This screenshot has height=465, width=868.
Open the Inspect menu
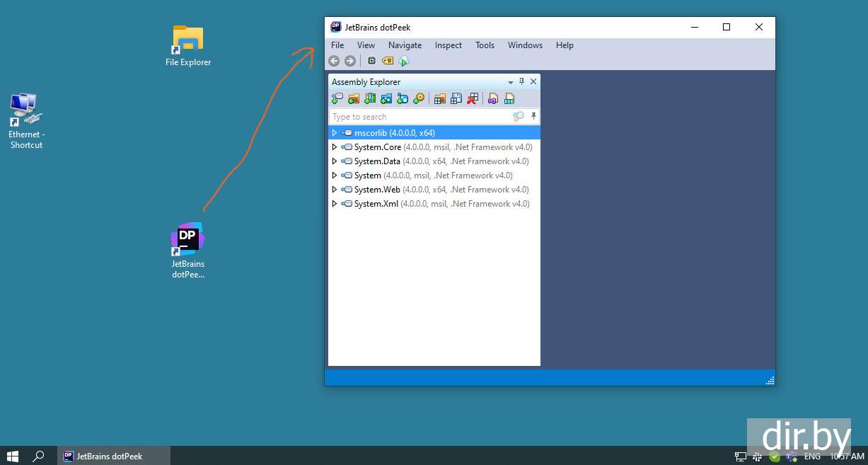coord(449,45)
